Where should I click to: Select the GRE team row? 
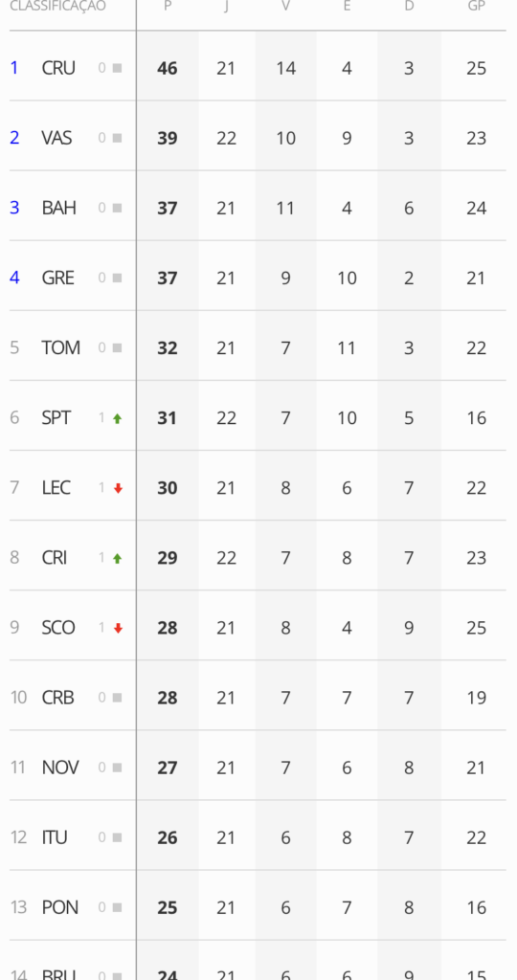(258, 278)
